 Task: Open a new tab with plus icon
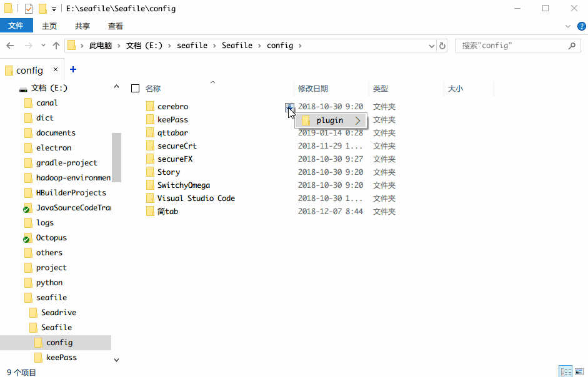coord(73,69)
